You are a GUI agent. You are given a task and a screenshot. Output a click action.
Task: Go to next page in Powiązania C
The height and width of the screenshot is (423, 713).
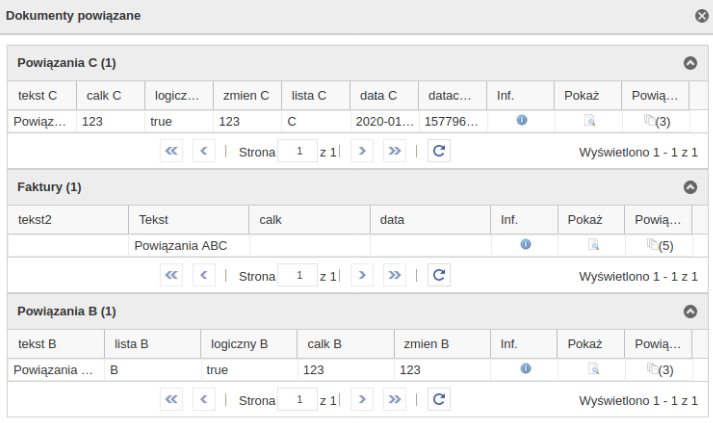[362, 151]
